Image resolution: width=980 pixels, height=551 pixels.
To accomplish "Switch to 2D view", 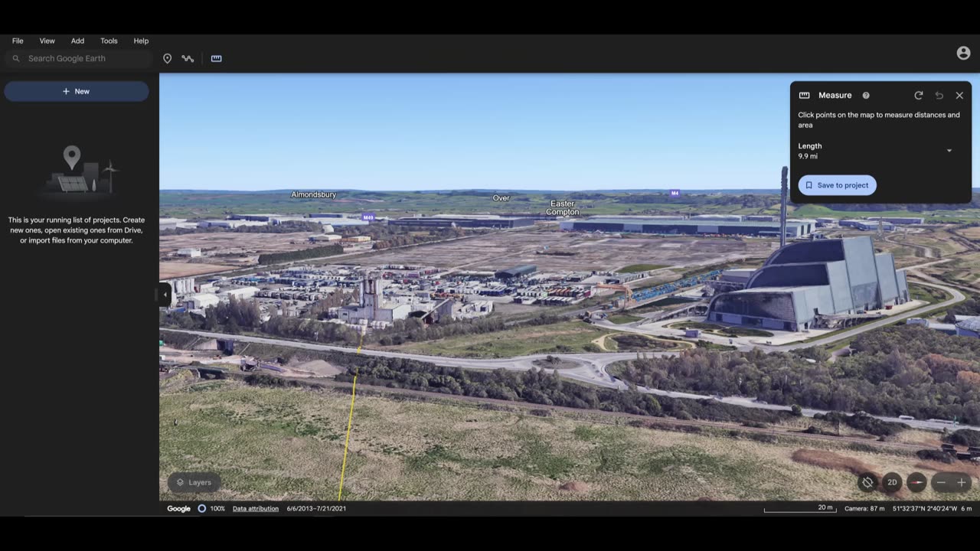I will click(x=892, y=482).
